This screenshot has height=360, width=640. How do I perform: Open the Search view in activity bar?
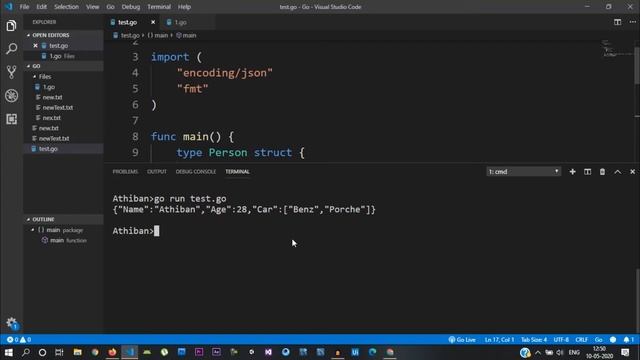(x=11, y=49)
